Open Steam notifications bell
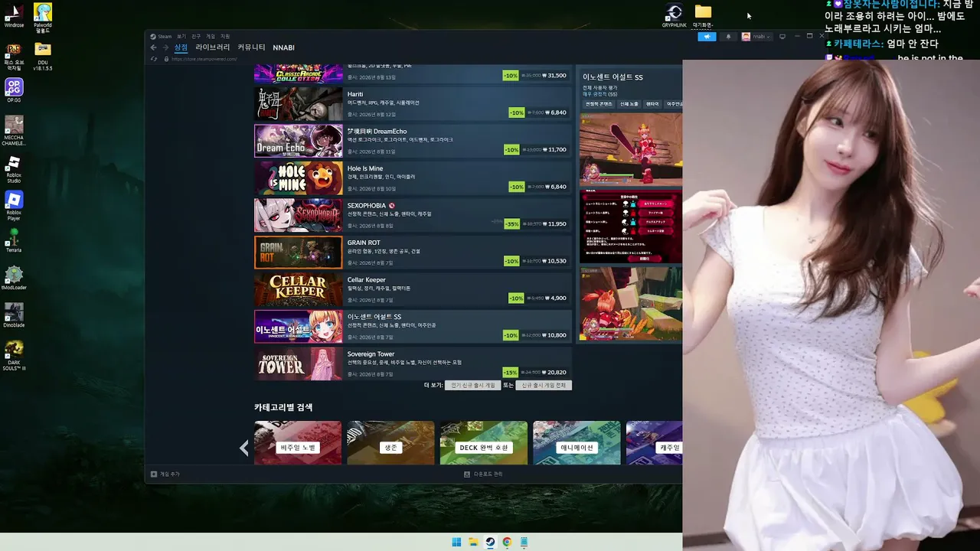 coord(728,37)
